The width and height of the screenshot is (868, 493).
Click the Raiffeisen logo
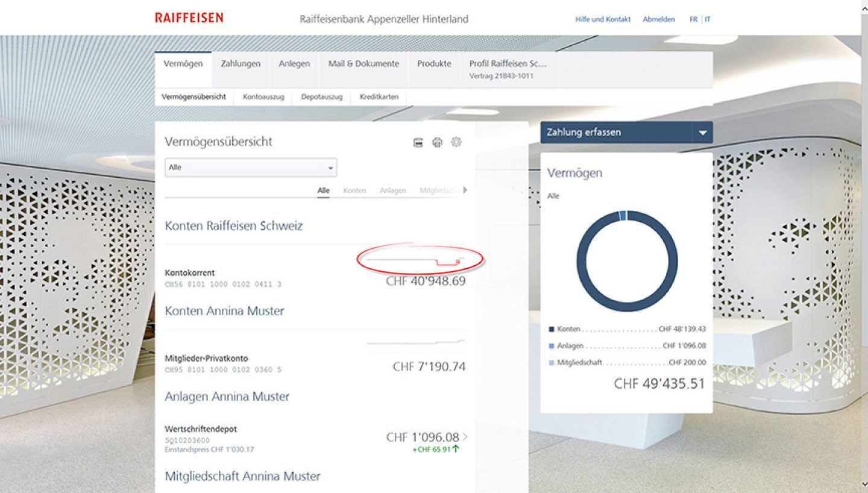tap(189, 17)
